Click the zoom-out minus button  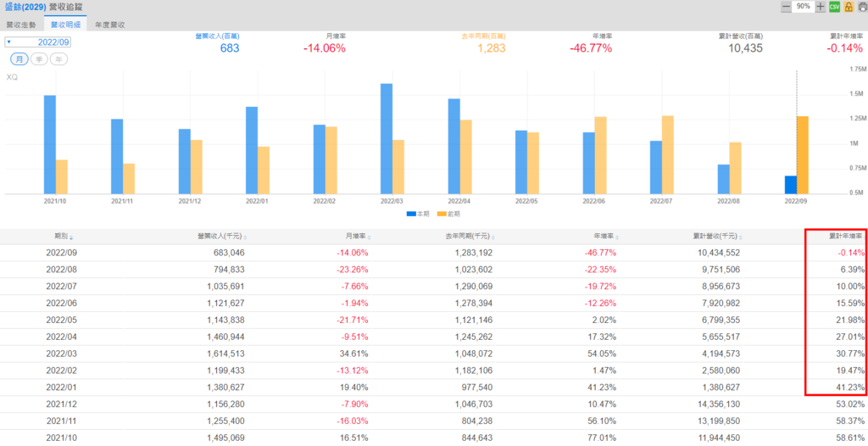786,7
